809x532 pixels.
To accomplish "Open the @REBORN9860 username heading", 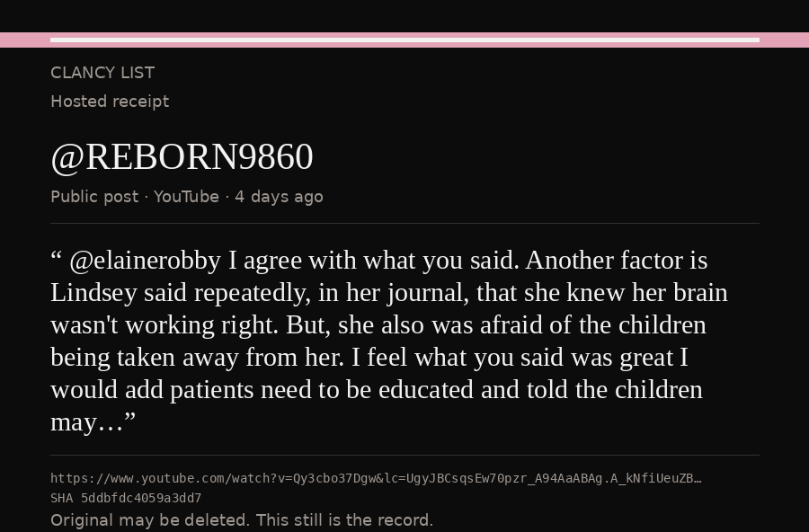I will pyautogui.click(x=182, y=156).
